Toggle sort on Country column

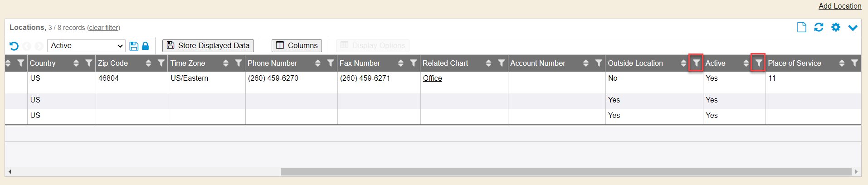76,63
